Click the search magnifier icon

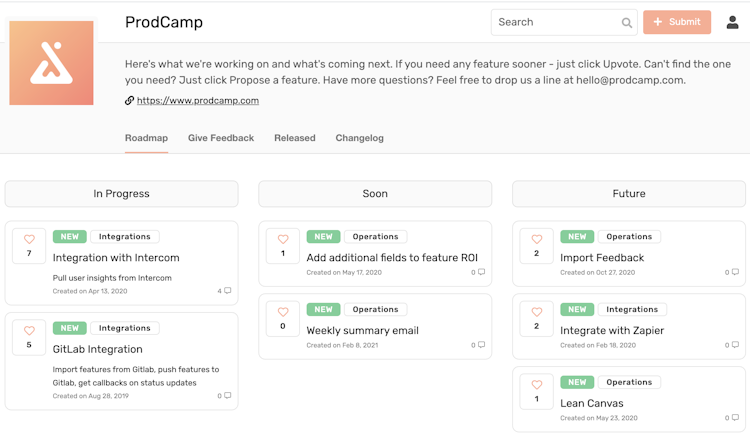coord(627,22)
